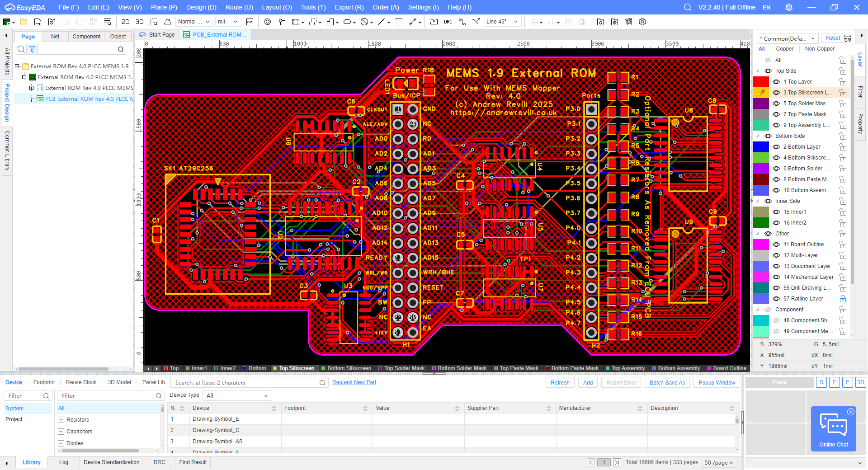The image size is (868, 470).
Task: Open the mil units dropdown
Action: (227, 22)
